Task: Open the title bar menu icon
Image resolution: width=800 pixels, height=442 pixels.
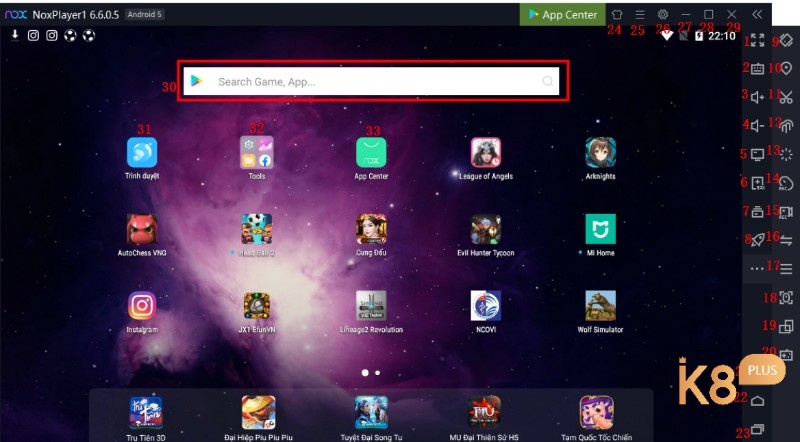Action: (x=640, y=14)
